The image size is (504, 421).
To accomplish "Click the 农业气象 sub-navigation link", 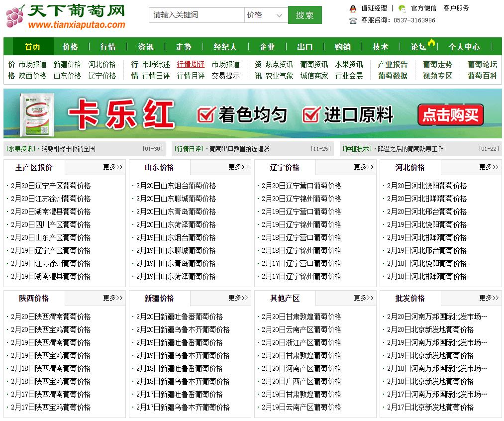I will [x=279, y=76].
